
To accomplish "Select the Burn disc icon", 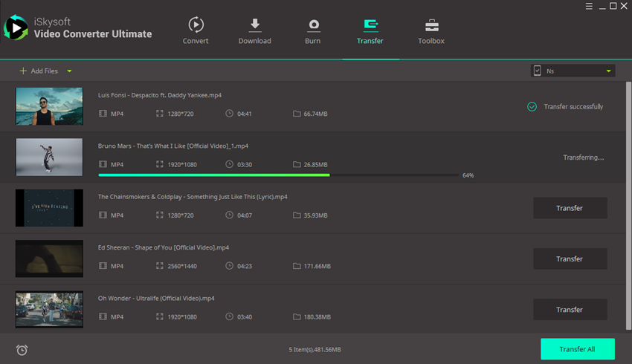I will pyautogui.click(x=313, y=25).
